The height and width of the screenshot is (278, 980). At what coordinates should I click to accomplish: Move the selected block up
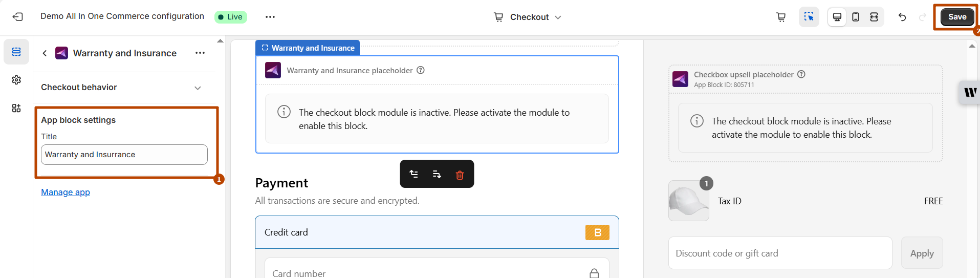[414, 174]
